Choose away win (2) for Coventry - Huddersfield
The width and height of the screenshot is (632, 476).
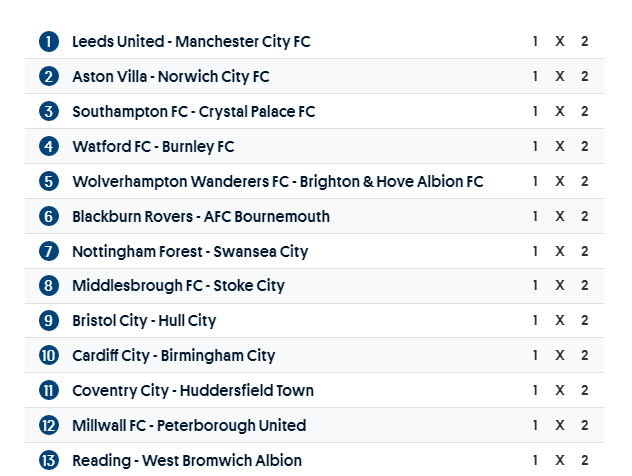(585, 391)
